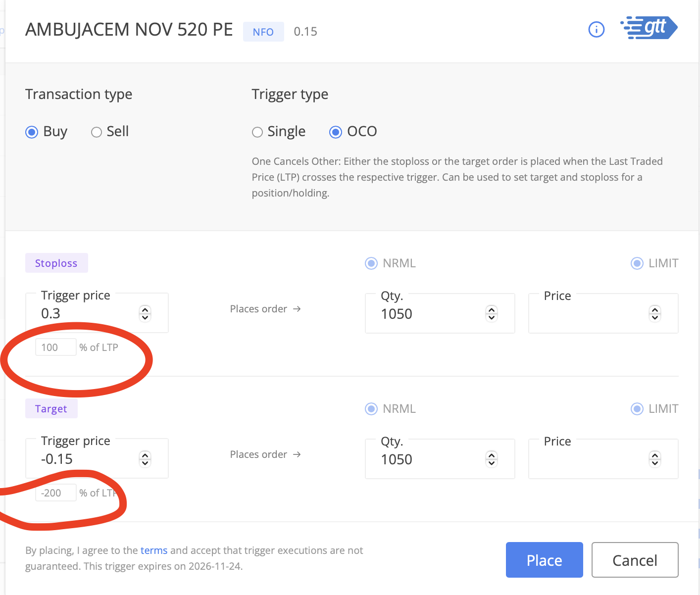Choose the OCO trigger type

[336, 132]
